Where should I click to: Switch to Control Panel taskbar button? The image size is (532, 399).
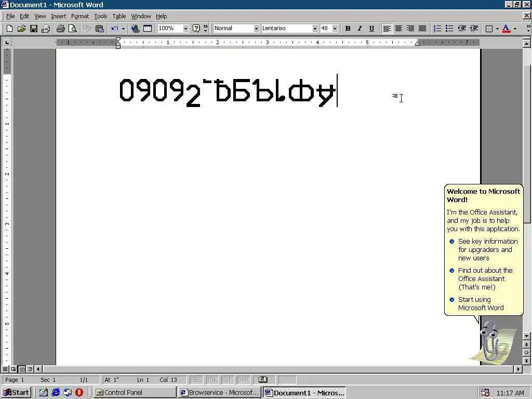[x=135, y=393]
